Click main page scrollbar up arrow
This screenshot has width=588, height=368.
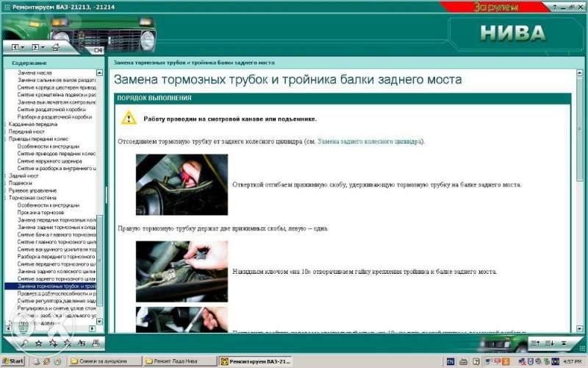point(579,72)
